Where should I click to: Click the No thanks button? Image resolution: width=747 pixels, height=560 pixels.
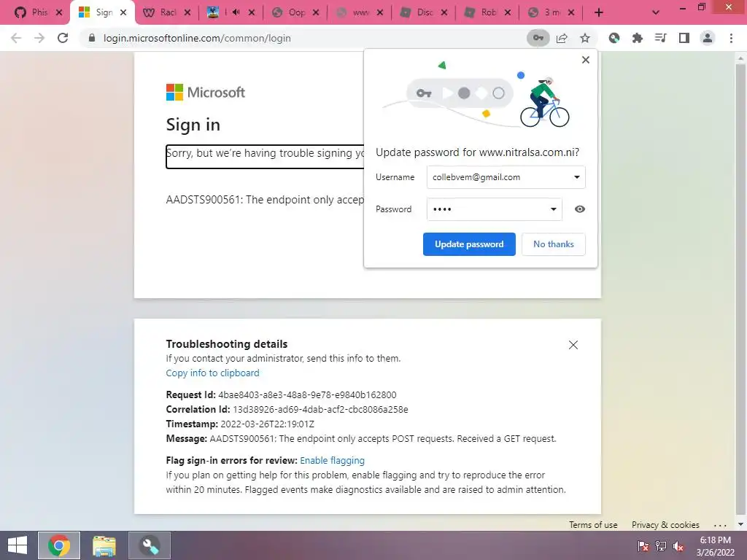pyautogui.click(x=554, y=244)
